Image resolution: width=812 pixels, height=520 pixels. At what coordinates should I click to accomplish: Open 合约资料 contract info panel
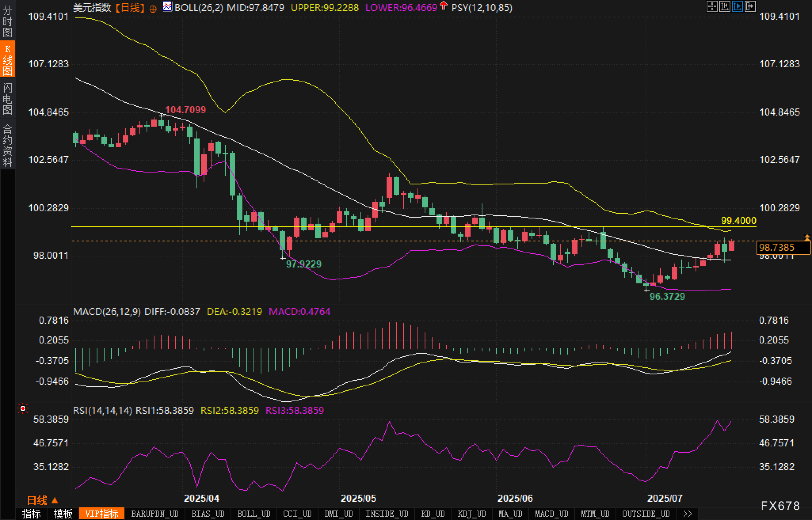coord(8,145)
